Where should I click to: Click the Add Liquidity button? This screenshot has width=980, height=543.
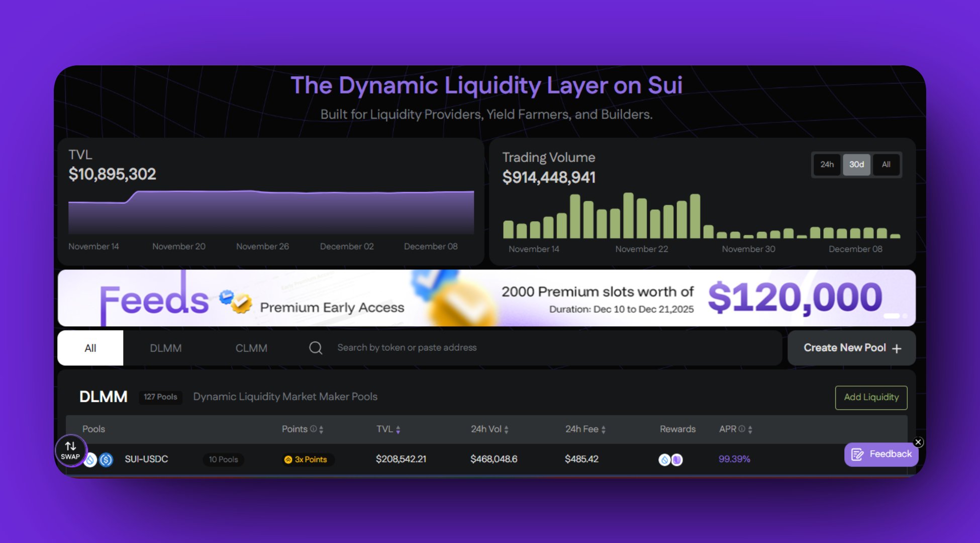point(871,397)
